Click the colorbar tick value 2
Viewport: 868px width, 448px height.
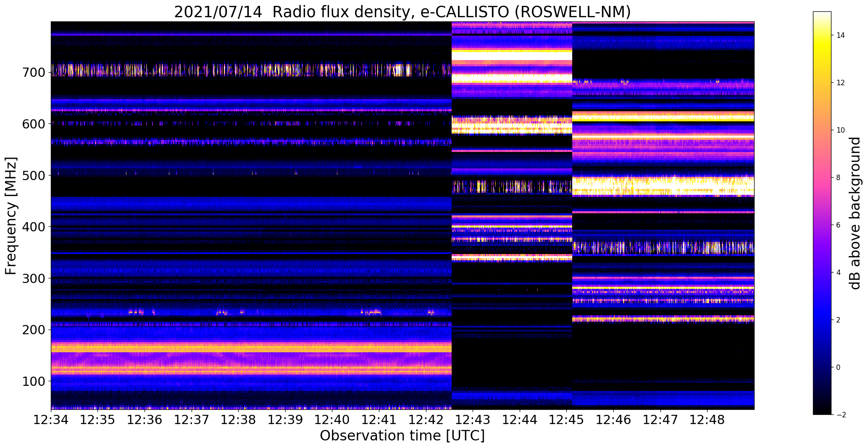839,320
